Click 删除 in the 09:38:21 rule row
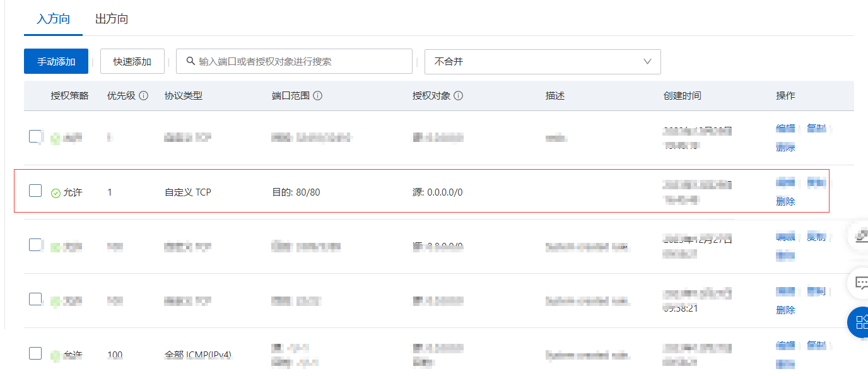The height and width of the screenshot is (376, 868). [x=785, y=310]
